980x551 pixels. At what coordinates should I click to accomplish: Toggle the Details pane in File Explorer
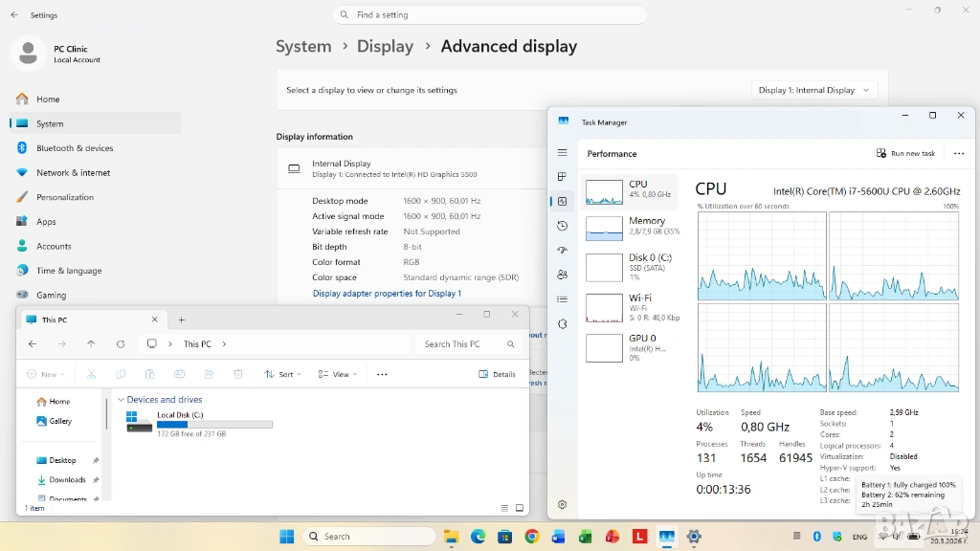(497, 374)
